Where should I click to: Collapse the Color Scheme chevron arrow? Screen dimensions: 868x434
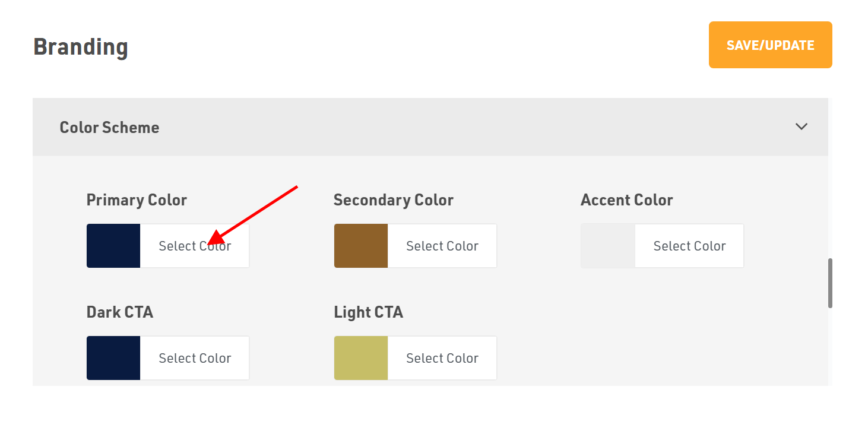click(801, 126)
